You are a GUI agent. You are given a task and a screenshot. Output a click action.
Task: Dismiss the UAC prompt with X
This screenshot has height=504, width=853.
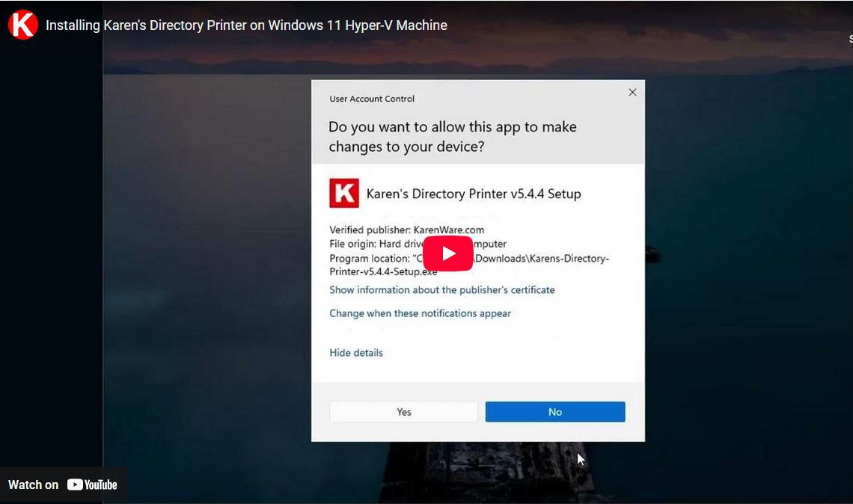(x=632, y=92)
